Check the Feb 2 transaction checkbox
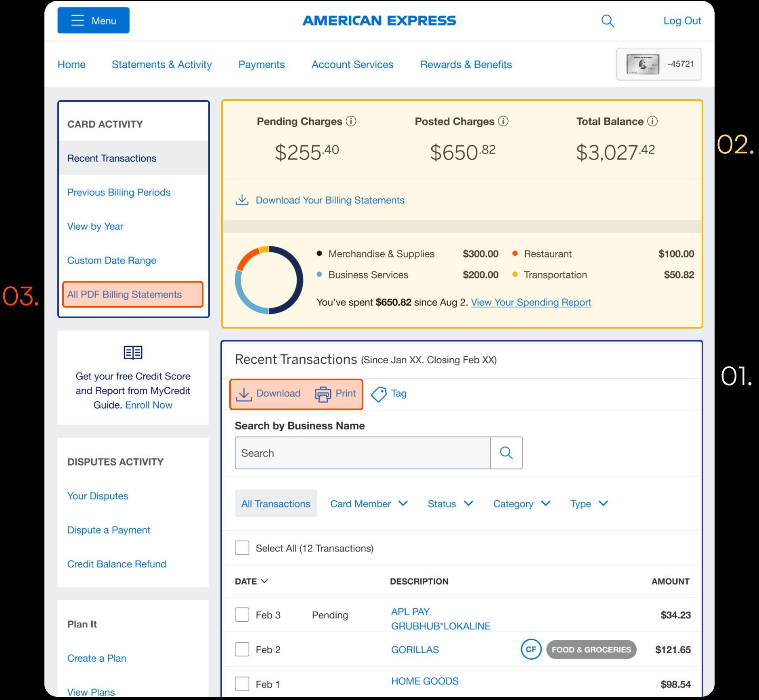The image size is (759, 700). click(x=242, y=649)
